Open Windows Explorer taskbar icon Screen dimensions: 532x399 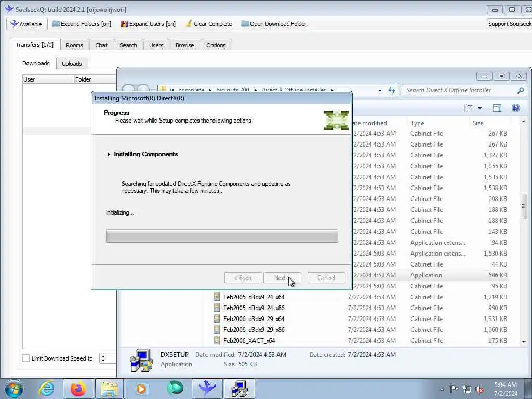pyautogui.click(x=109, y=389)
